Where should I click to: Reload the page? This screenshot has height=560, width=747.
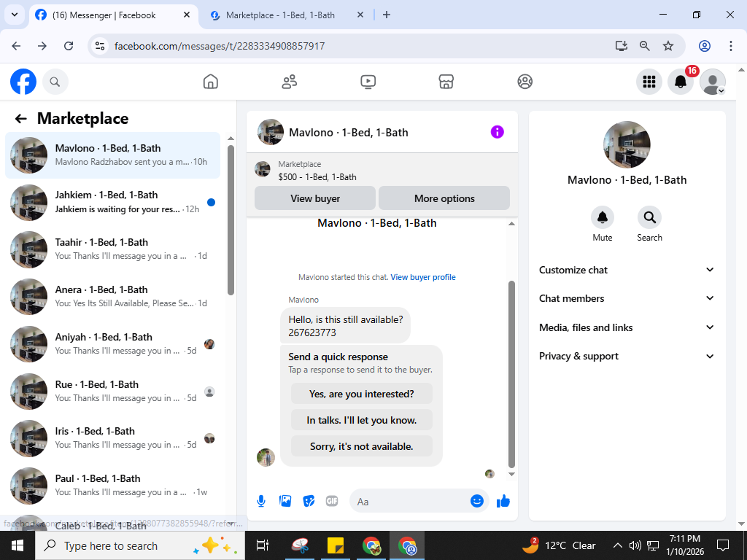pos(69,46)
